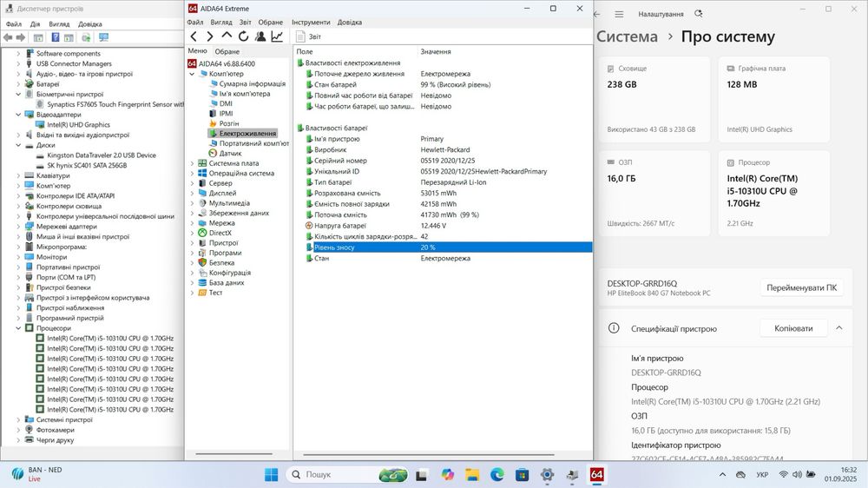The width and height of the screenshot is (868, 488).
Task: Select Електроживлення tree item
Action: coord(247,134)
